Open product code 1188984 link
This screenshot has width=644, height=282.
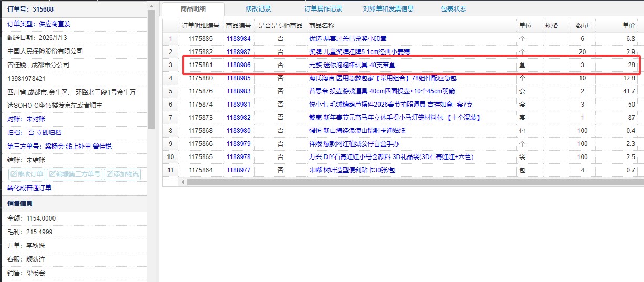(238, 39)
